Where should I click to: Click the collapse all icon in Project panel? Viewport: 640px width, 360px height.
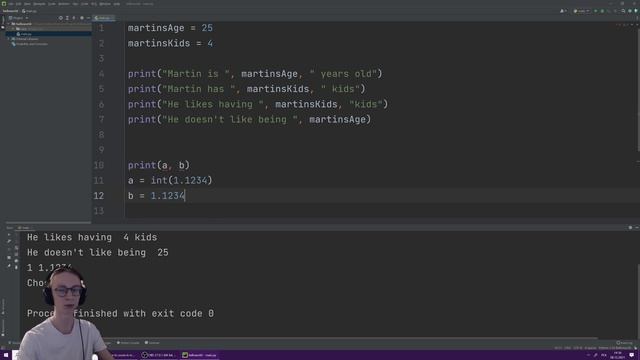point(74,18)
